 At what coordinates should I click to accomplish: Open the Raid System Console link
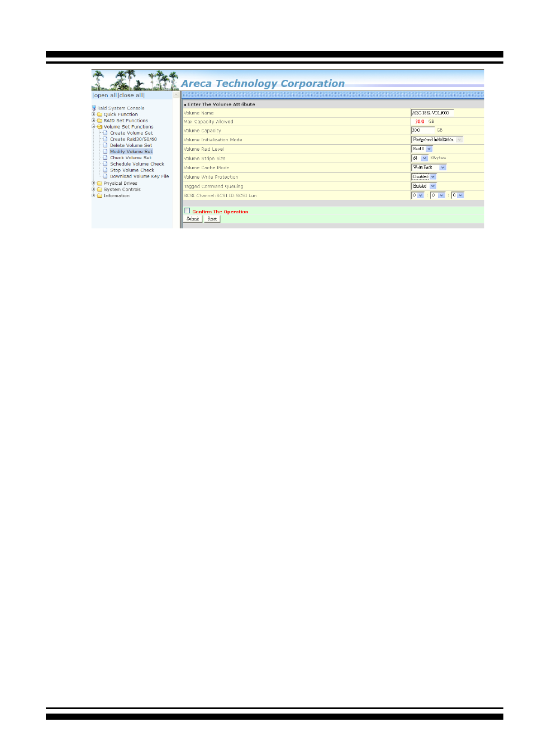pyautogui.click(x=121, y=108)
